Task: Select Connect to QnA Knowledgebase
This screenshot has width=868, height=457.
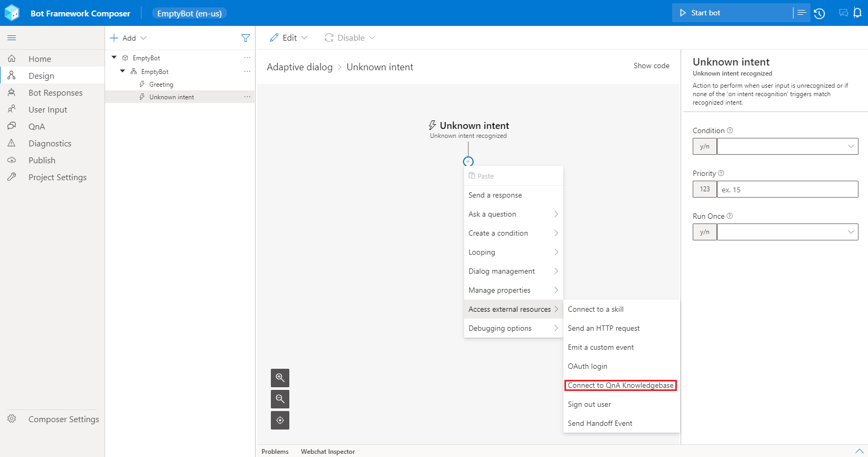Action: click(621, 385)
